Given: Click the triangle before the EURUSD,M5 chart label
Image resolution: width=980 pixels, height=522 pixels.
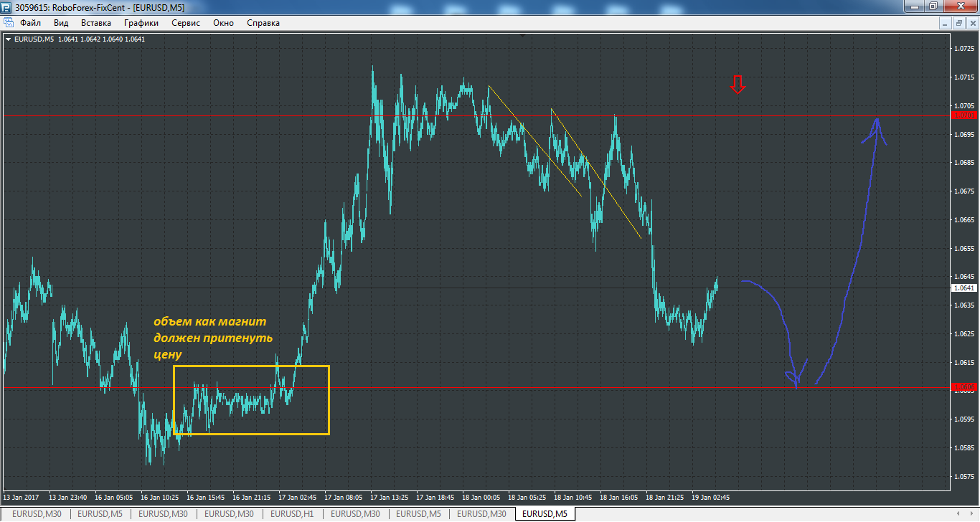Looking at the screenshot, I should click(x=8, y=39).
